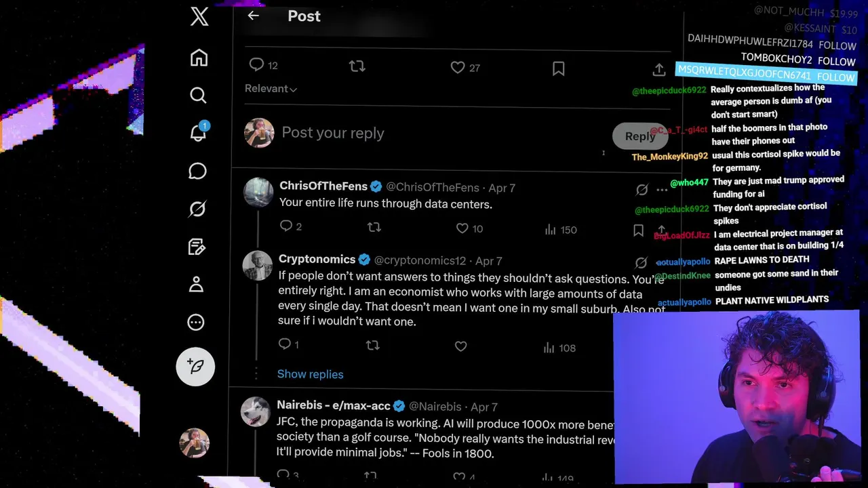Open the ChrisOfTheFens profile name

coord(323,186)
